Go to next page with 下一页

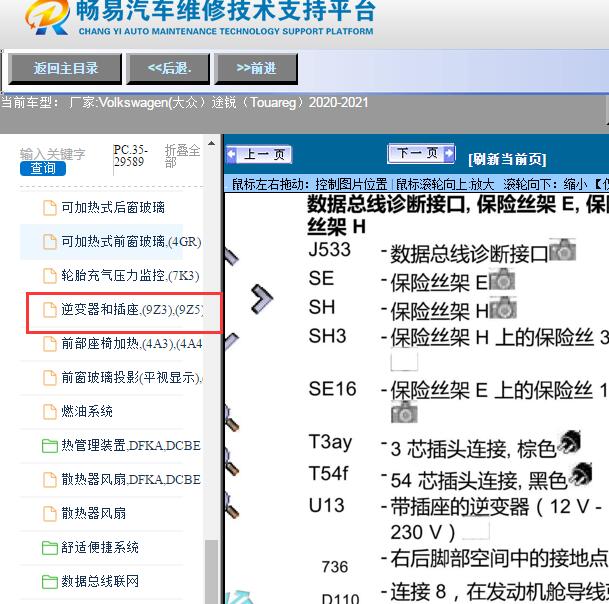point(421,153)
